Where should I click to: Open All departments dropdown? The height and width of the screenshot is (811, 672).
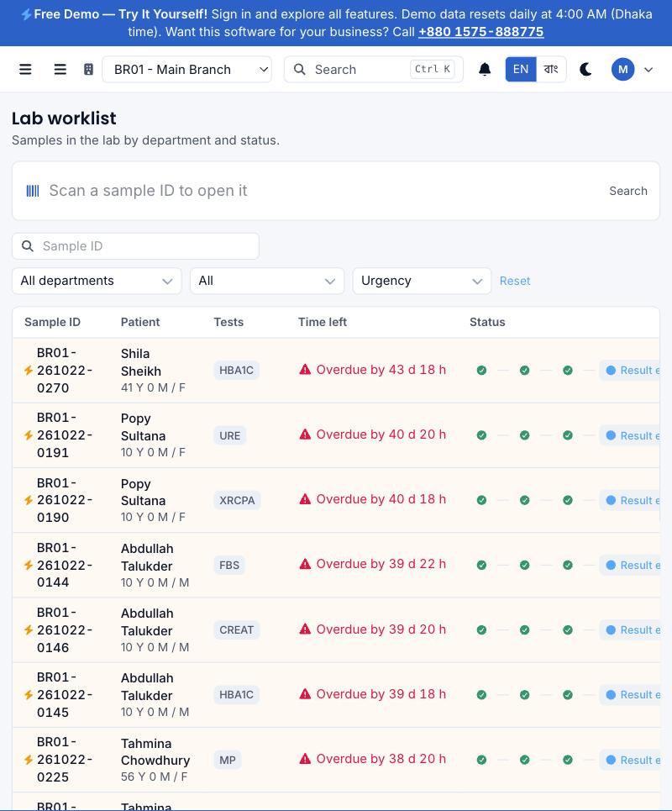coord(97,281)
